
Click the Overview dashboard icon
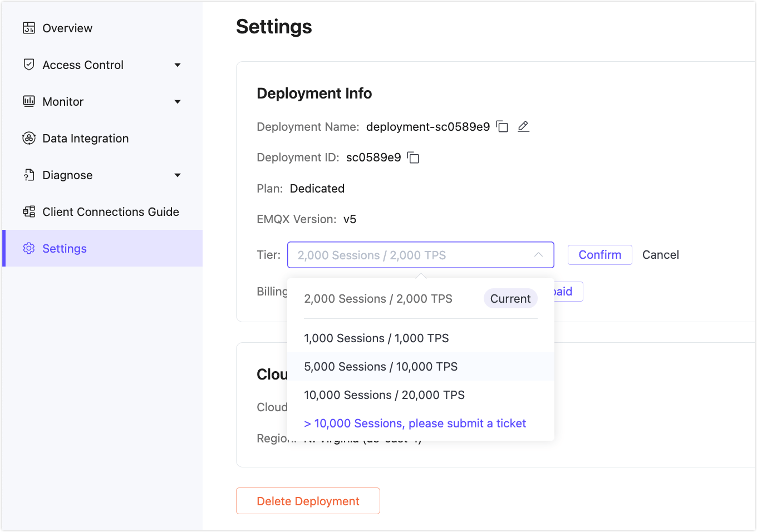pyautogui.click(x=29, y=28)
